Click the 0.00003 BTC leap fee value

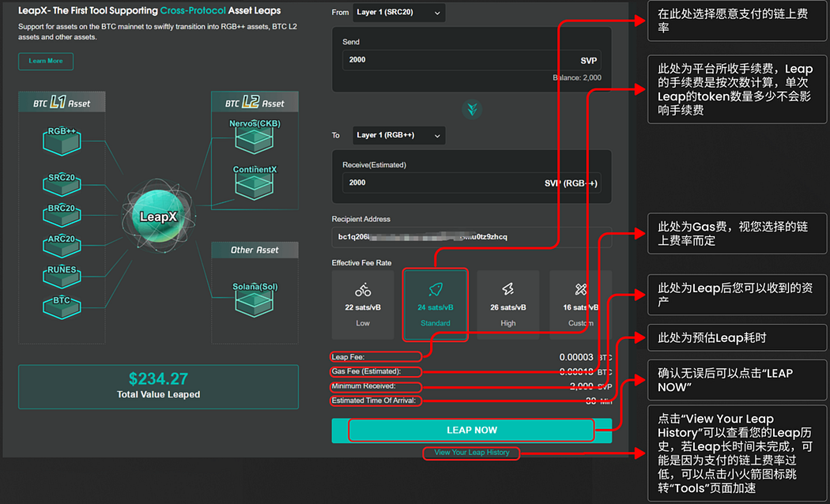pyautogui.click(x=586, y=358)
